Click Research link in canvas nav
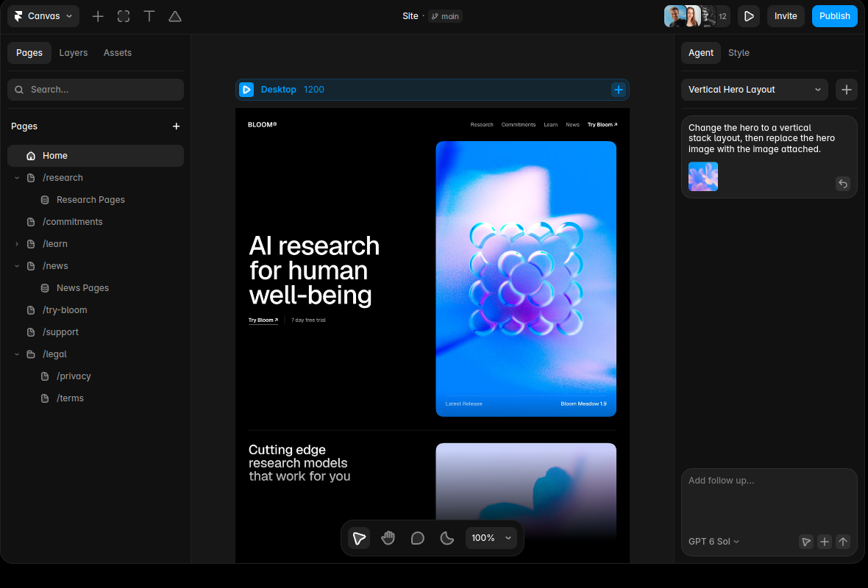This screenshot has width=868, height=588. pos(482,124)
